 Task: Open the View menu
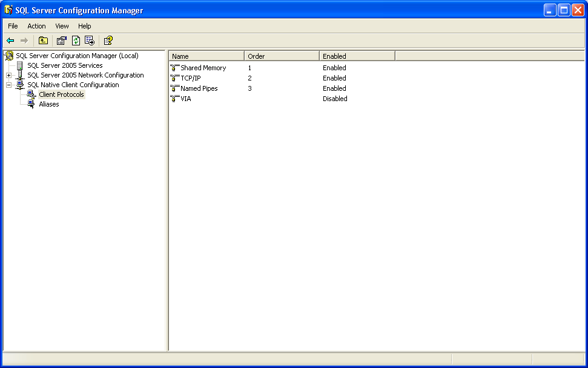tap(62, 26)
